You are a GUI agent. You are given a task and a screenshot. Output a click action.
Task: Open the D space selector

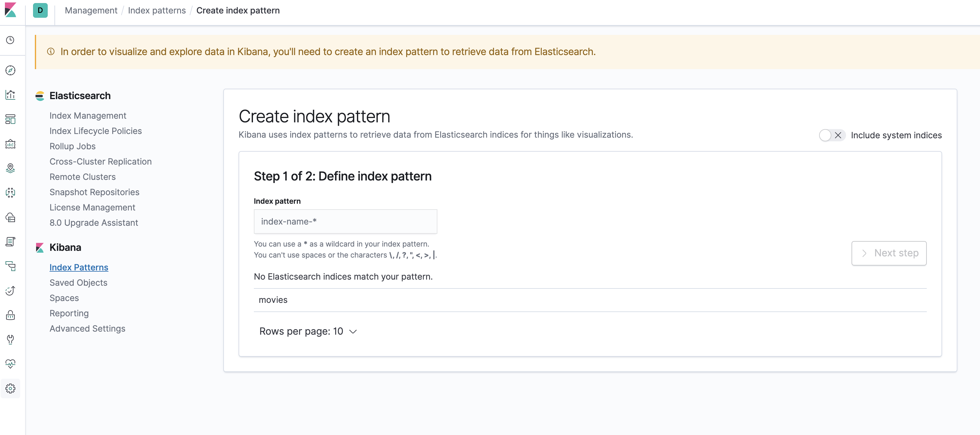tap(40, 10)
